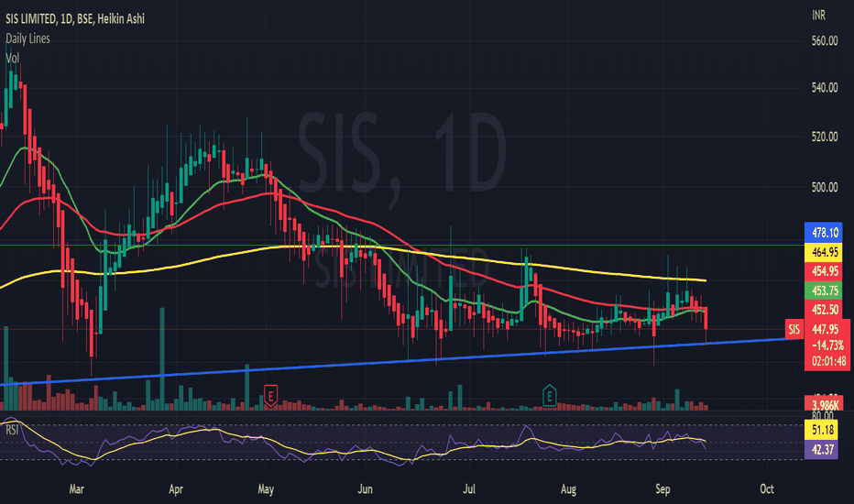Image resolution: width=854 pixels, height=504 pixels.
Task: Select the thin blue horizontal line at 478
Action: (402, 246)
